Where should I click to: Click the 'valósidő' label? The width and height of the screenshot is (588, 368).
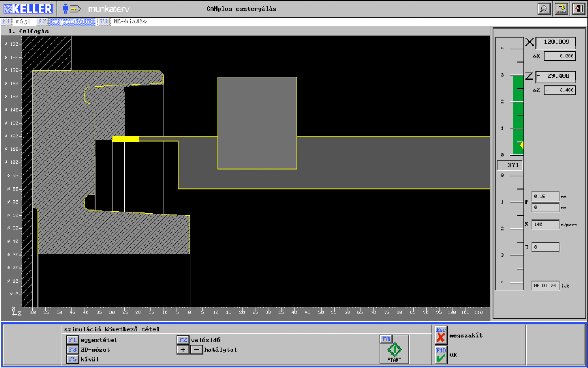pos(205,340)
